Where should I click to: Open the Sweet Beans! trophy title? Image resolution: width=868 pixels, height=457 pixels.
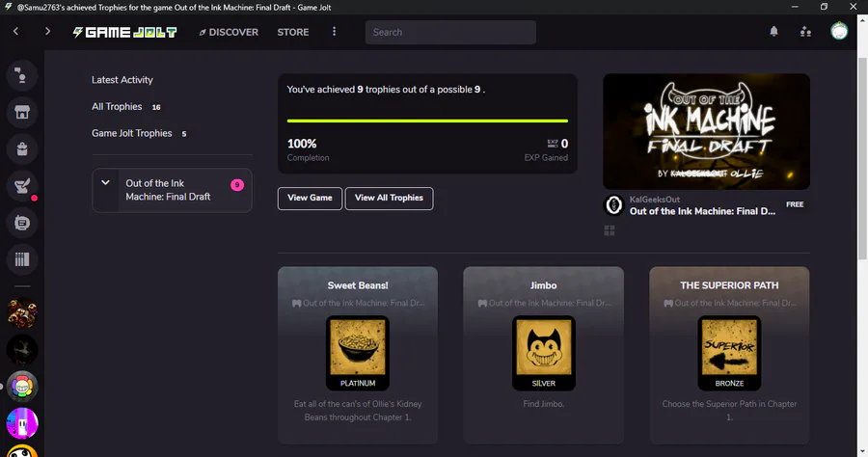click(358, 285)
